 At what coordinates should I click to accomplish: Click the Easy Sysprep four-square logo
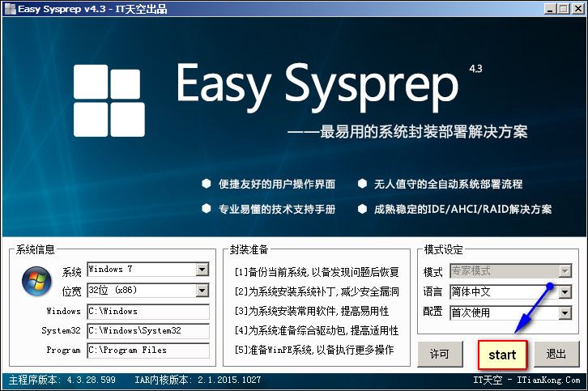(109, 100)
